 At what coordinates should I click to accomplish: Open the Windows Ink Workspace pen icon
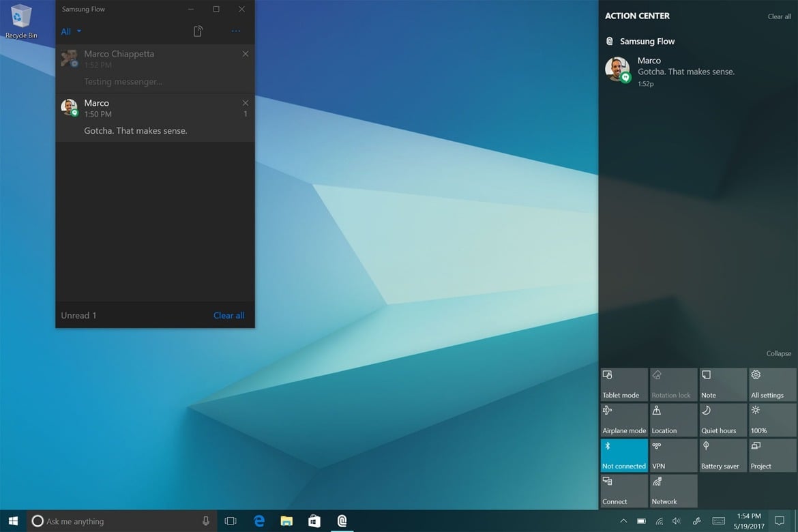point(697,521)
